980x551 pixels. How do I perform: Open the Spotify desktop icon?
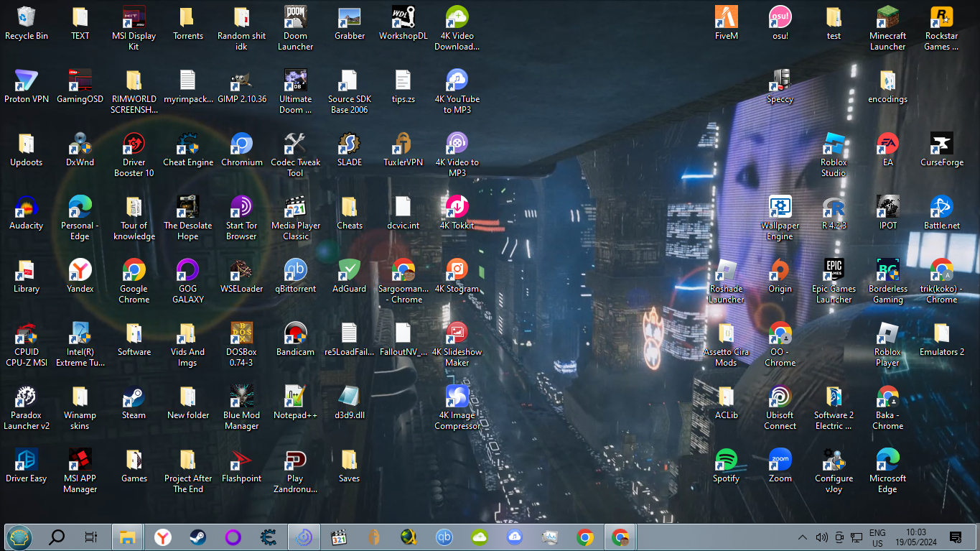coord(726,460)
